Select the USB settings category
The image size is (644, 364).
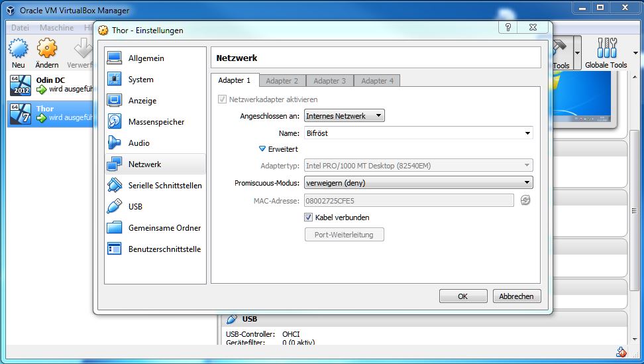point(155,206)
